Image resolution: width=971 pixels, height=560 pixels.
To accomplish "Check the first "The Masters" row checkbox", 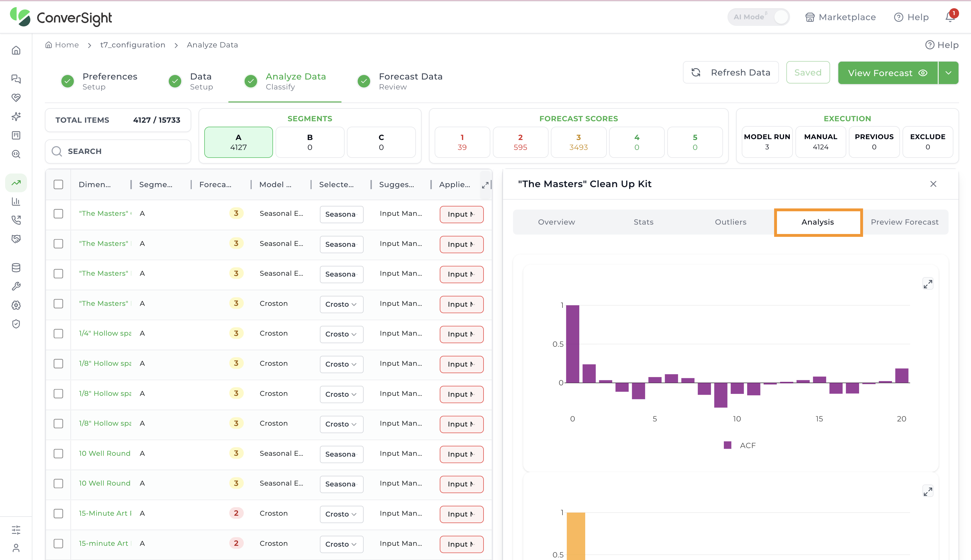I will (x=59, y=214).
